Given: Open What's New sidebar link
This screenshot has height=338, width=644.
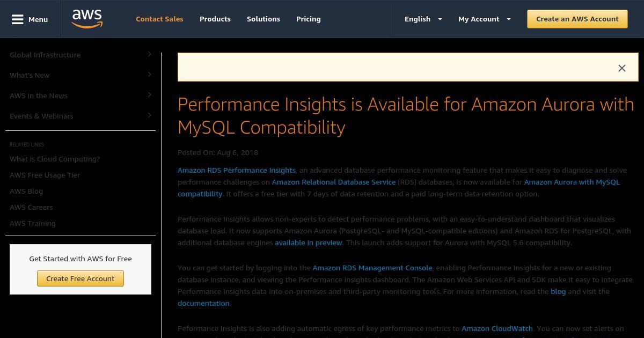Looking at the screenshot, I should coord(30,75).
